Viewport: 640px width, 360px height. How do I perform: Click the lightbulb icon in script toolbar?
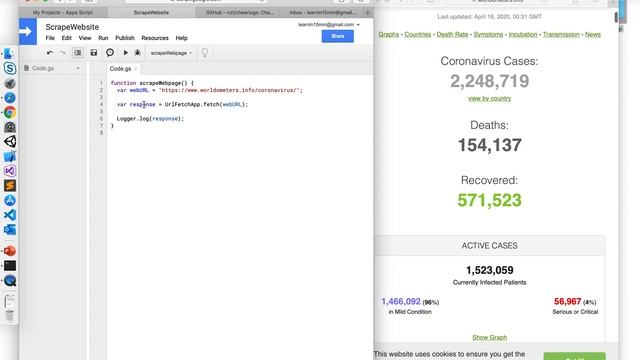click(205, 53)
